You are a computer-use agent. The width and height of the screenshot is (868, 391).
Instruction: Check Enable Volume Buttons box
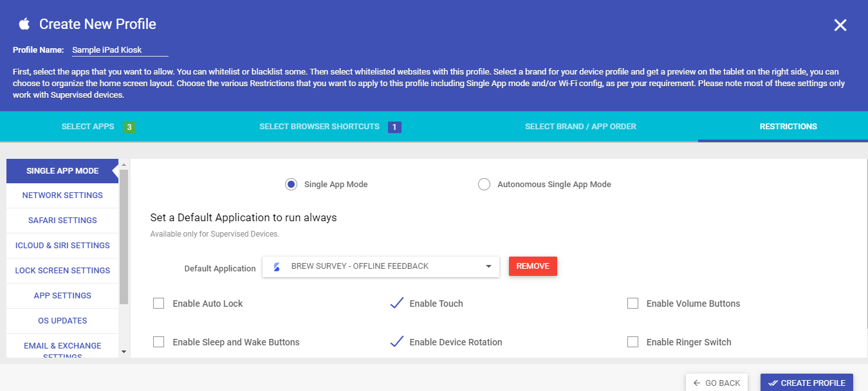tap(633, 304)
